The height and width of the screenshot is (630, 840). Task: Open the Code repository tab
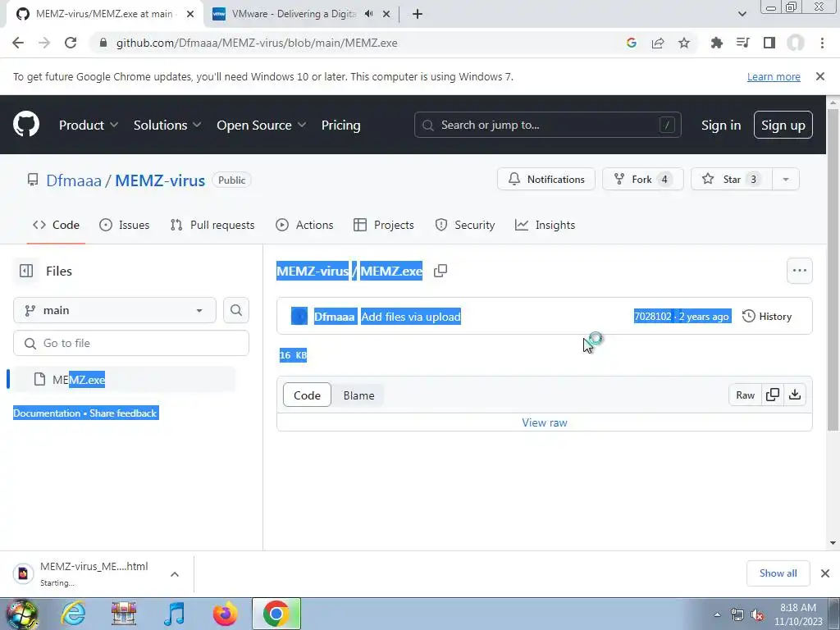click(56, 225)
